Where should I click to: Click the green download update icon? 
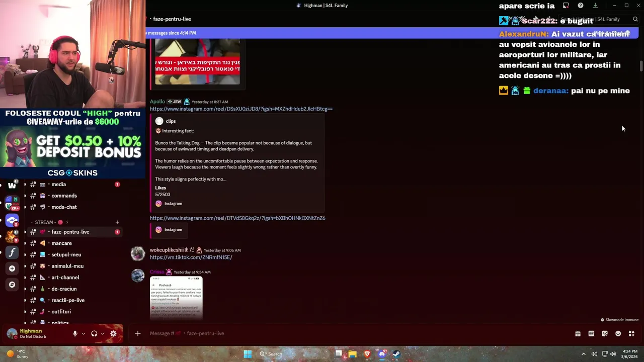(x=595, y=6)
